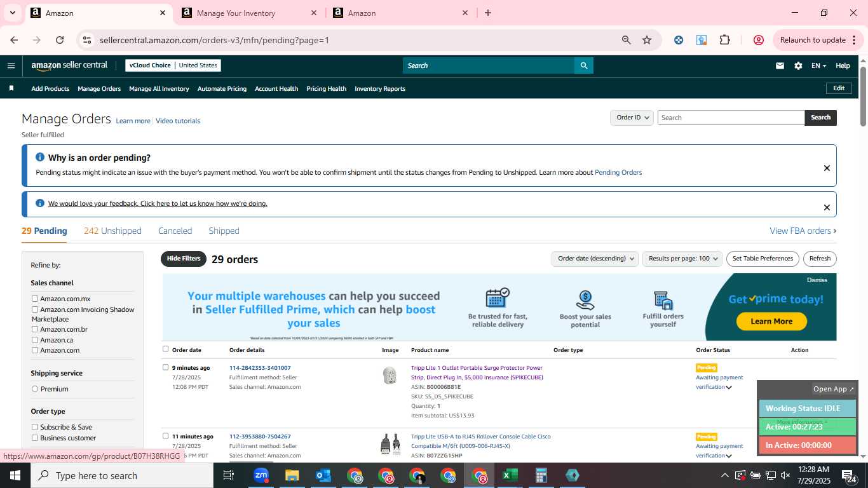Check the Amazon.com.br sales channel
This screenshot has height=488, width=868.
pos(35,329)
